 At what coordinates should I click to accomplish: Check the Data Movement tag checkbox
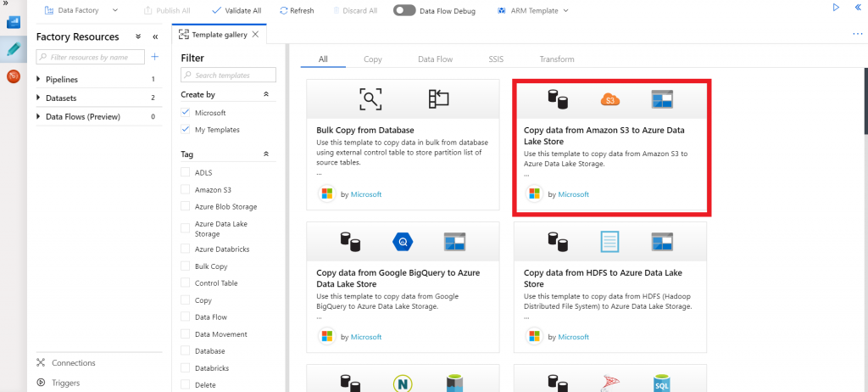[186, 334]
